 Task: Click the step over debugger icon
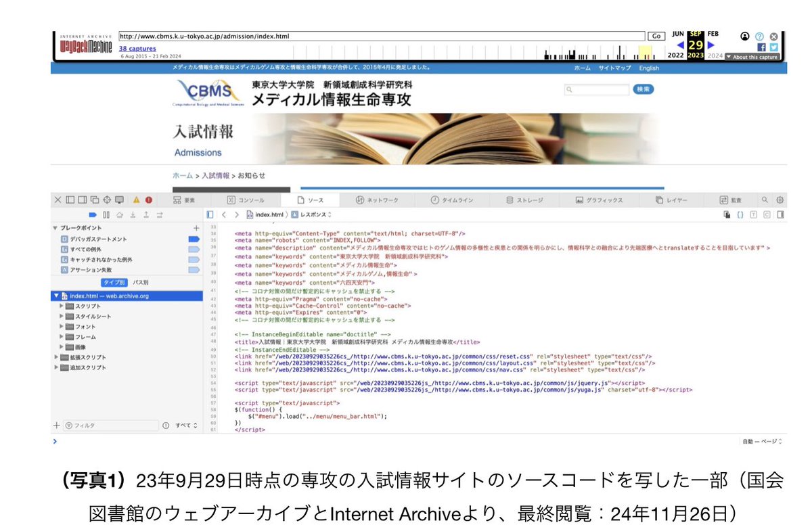coord(120,214)
